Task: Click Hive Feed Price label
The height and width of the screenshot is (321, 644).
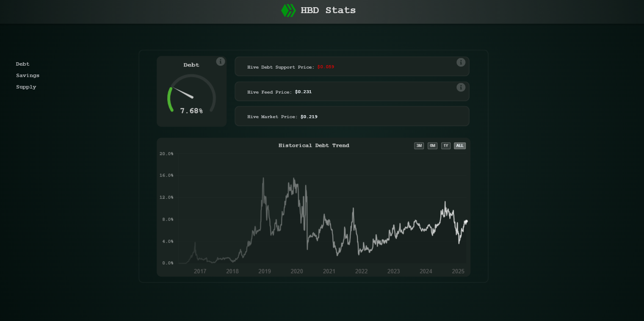Action: click(x=270, y=92)
